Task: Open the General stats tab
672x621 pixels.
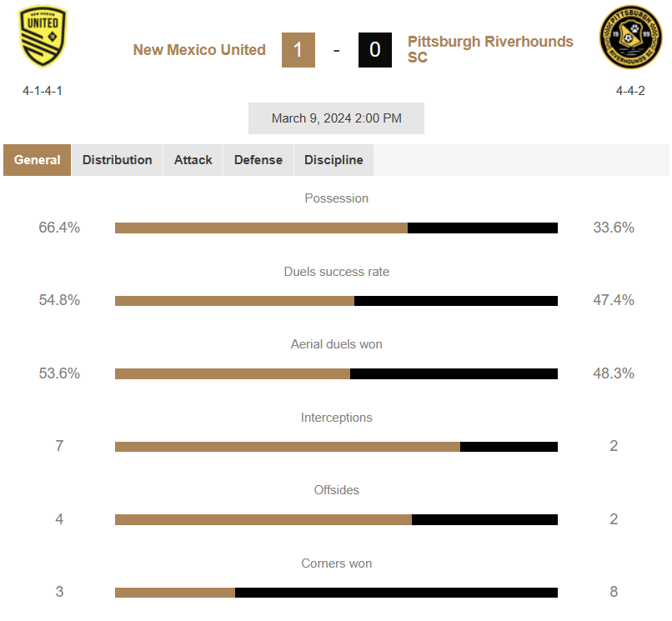Action: pyautogui.click(x=37, y=160)
